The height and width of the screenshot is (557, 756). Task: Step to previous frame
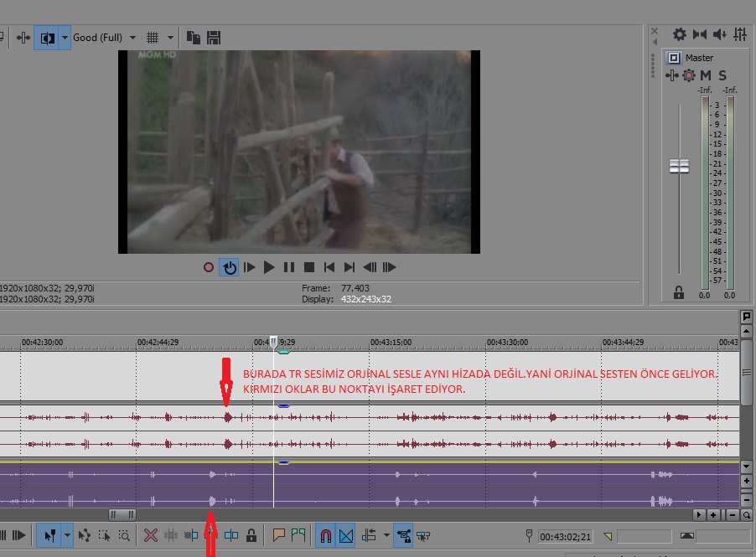[370, 267]
